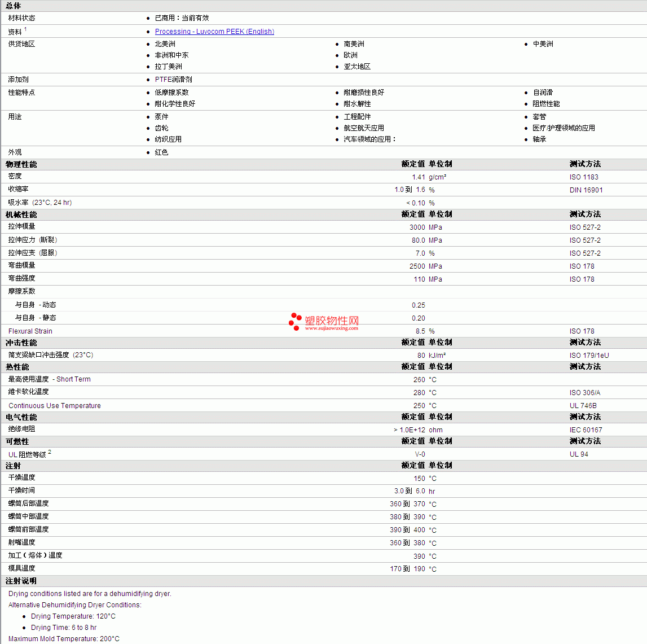Click the Continuous Use Temperature row label
Image resolution: width=647 pixels, height=644 pixels.
(55, 406)
